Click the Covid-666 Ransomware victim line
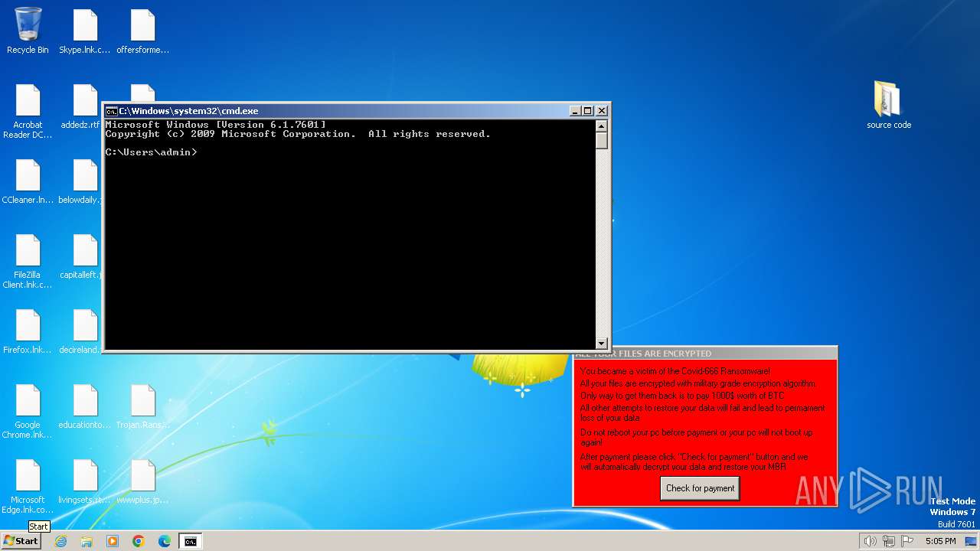The height and width of the screenshot is (551, 980). pyautogui.click(x=675, y=371)
